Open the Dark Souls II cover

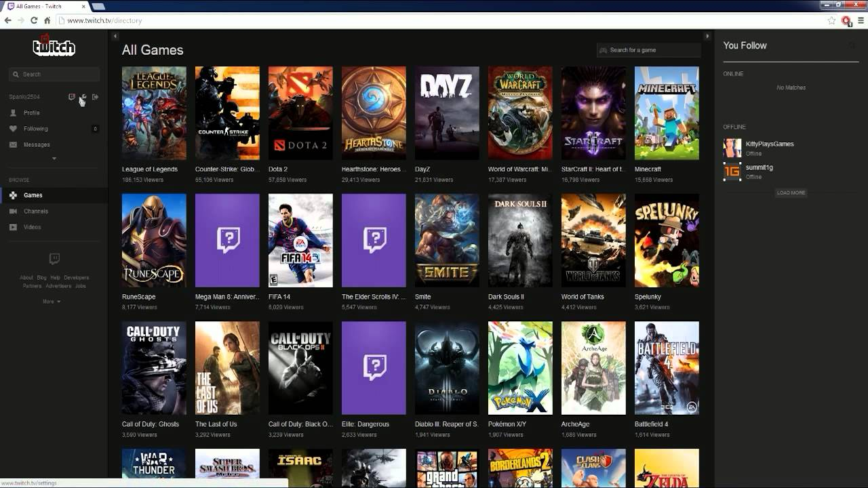pos(520,241)
